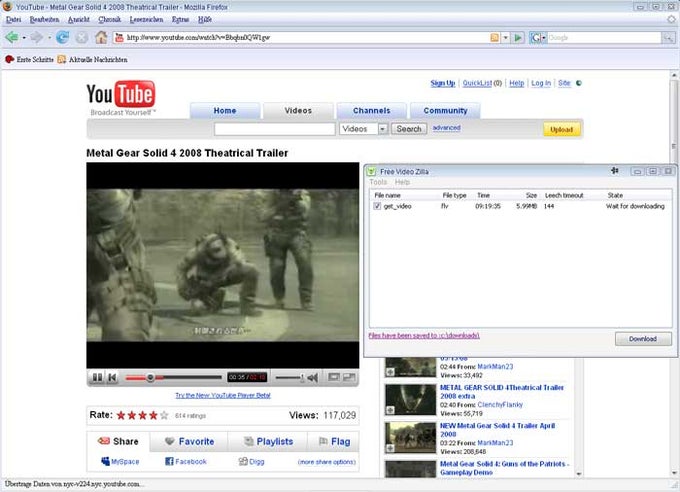Click the stop loading icon
Image resolution: width=680 pixels, height=492 pixels.
tap(82, 38)
